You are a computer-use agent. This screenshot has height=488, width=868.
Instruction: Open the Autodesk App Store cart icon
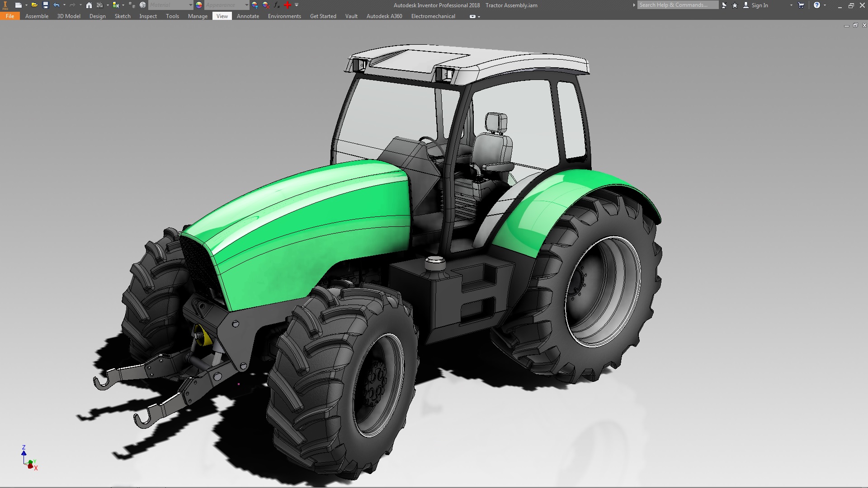[x=801, y=5]
